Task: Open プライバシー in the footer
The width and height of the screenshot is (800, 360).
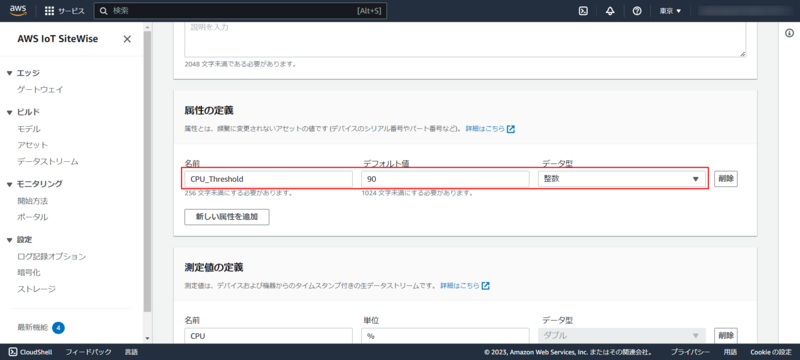Action: pos(690,352)
